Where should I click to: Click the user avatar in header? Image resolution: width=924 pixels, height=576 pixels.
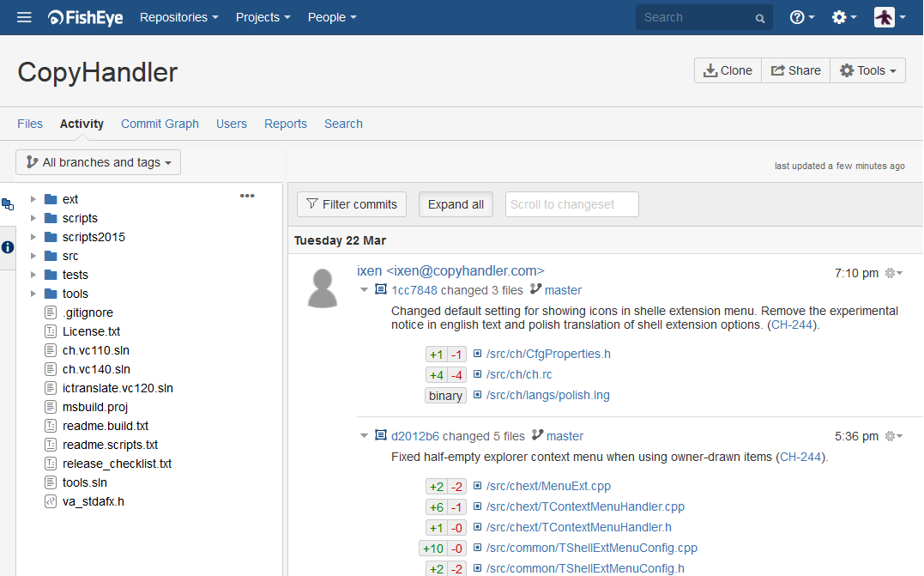tap(885, 17)
